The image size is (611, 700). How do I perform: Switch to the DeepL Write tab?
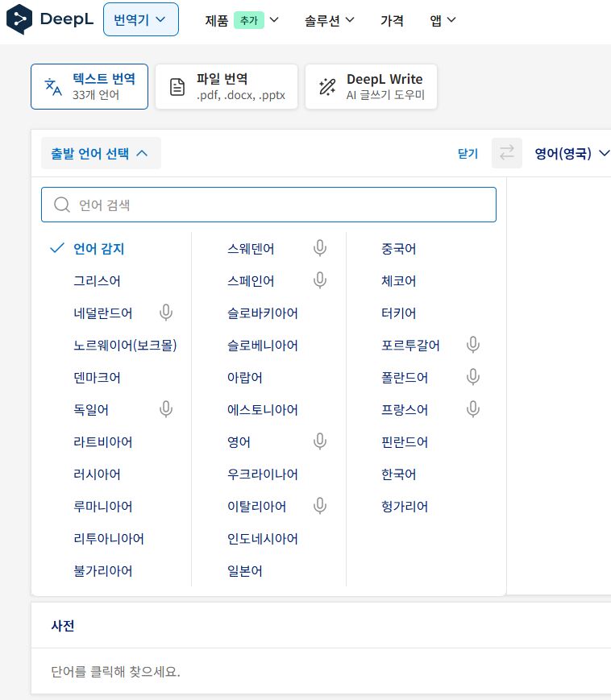click(x=371, y=87)
